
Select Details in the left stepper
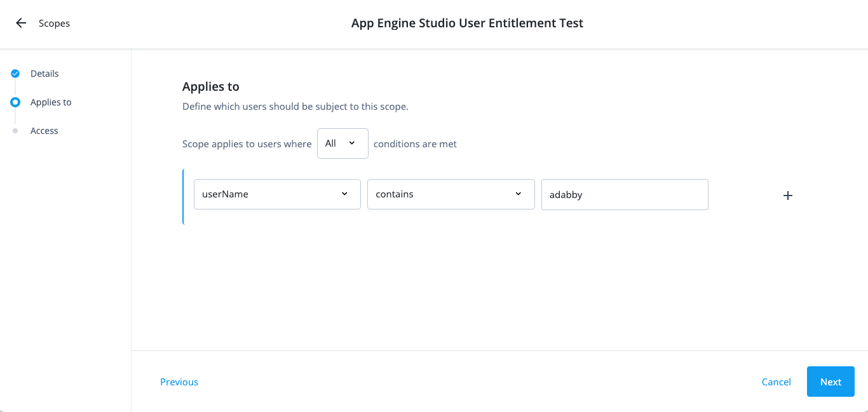44,73
